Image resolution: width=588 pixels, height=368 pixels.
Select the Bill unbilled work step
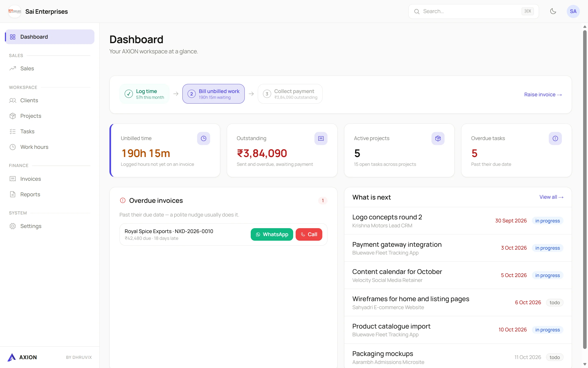[x=213, y=94]
